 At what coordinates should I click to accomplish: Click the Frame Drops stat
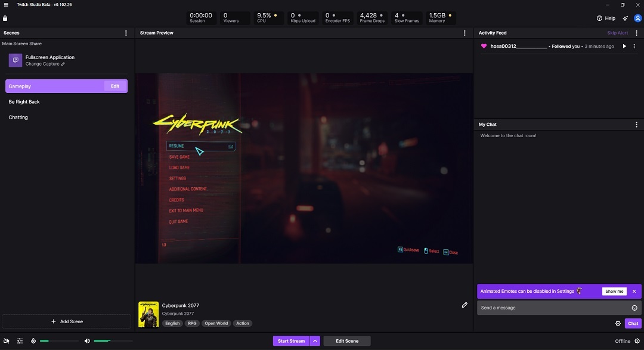pos(371,18)
